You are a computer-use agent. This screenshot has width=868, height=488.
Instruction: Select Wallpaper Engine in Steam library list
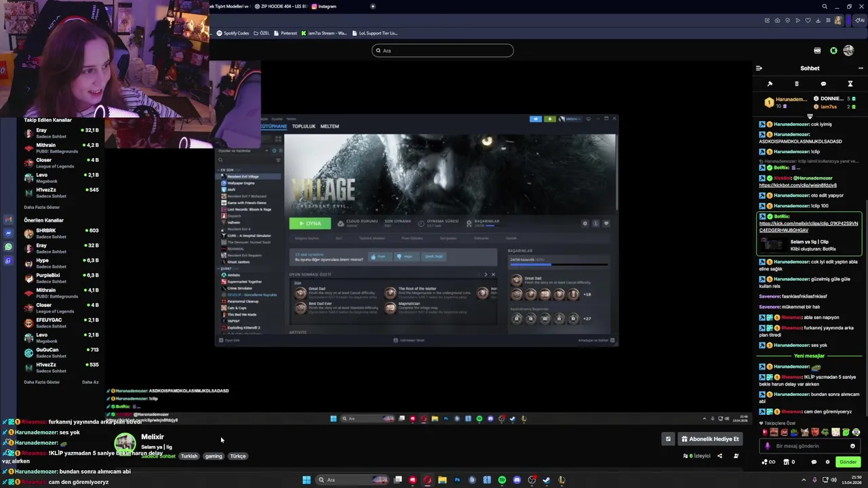(x=241, y=183)
